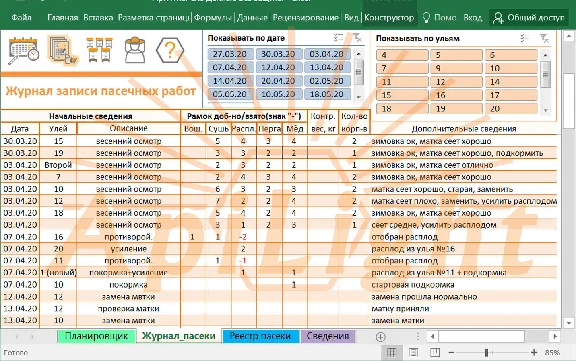Open the Формулы ribbon tab

(x=213, y=18)
